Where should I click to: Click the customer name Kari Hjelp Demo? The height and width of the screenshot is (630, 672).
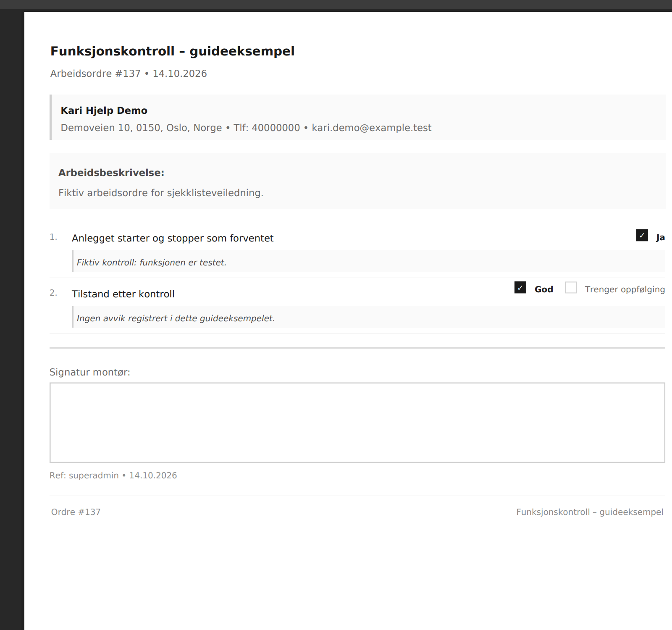pos(104,110)
